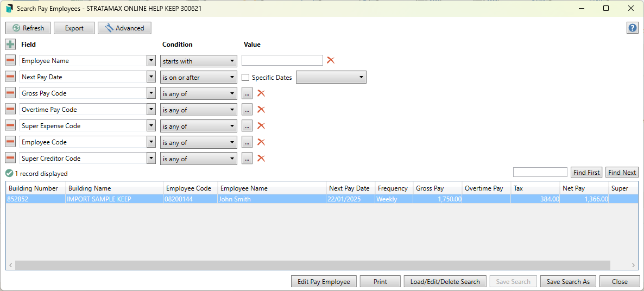Screen dimensions: 644x291
Task: Click the Refresh button
Action: click(x=28, y=28)
